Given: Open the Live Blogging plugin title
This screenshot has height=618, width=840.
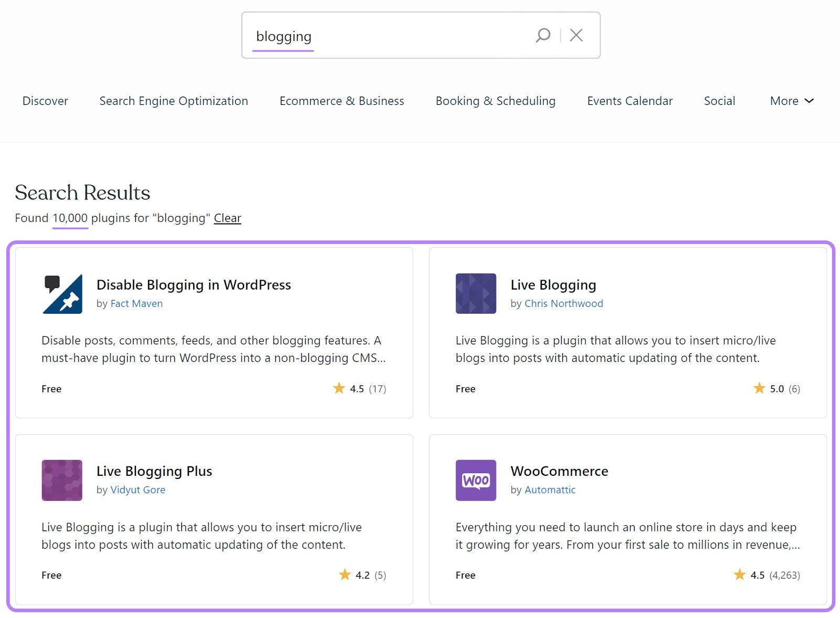Looking at the screenshot, I should click(x=553, y=285).
